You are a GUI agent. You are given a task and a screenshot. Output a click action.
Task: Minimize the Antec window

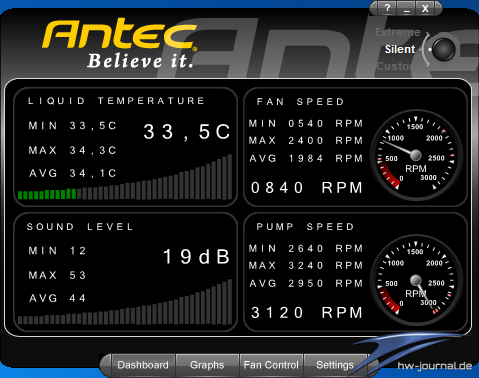coord(406,8)
